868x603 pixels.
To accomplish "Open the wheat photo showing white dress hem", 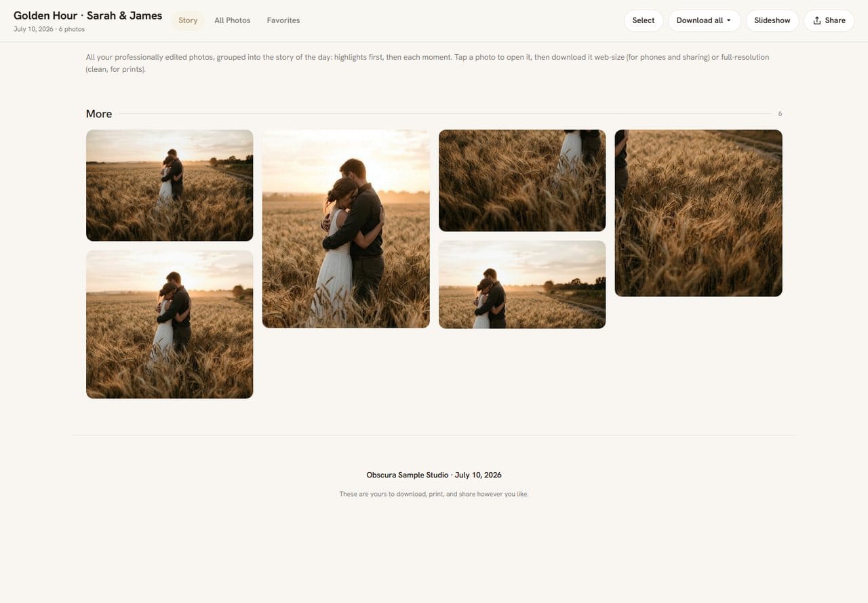I will pyautogui.click(x=522, y=180).
